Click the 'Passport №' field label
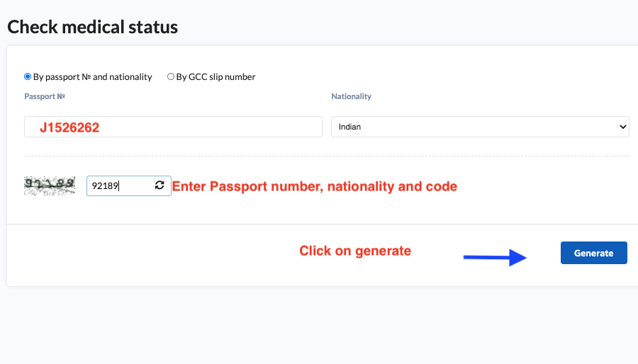 (45, 96)
